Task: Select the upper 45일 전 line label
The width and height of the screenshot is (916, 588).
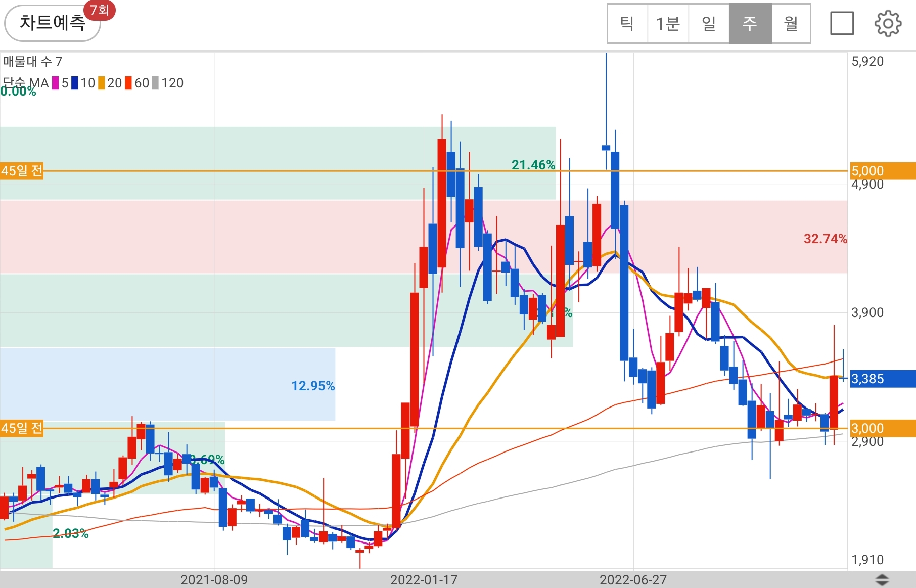Action: click(x=22, y=171)
